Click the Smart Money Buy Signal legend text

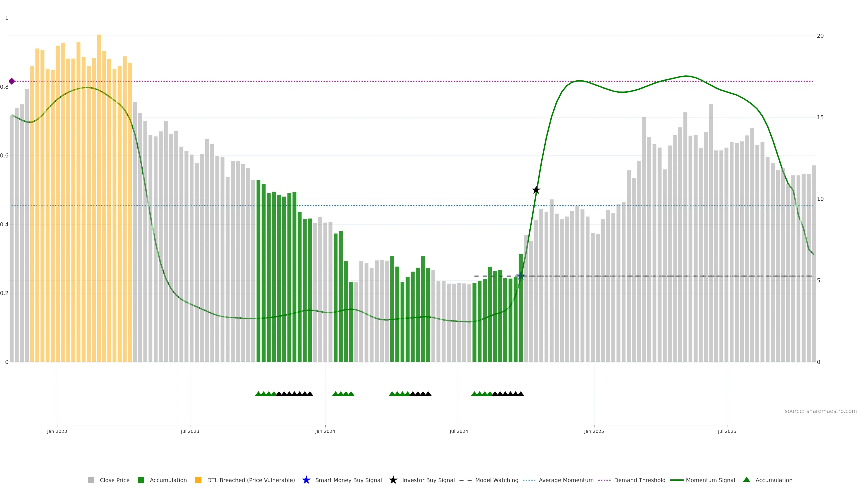pos(348,480)
